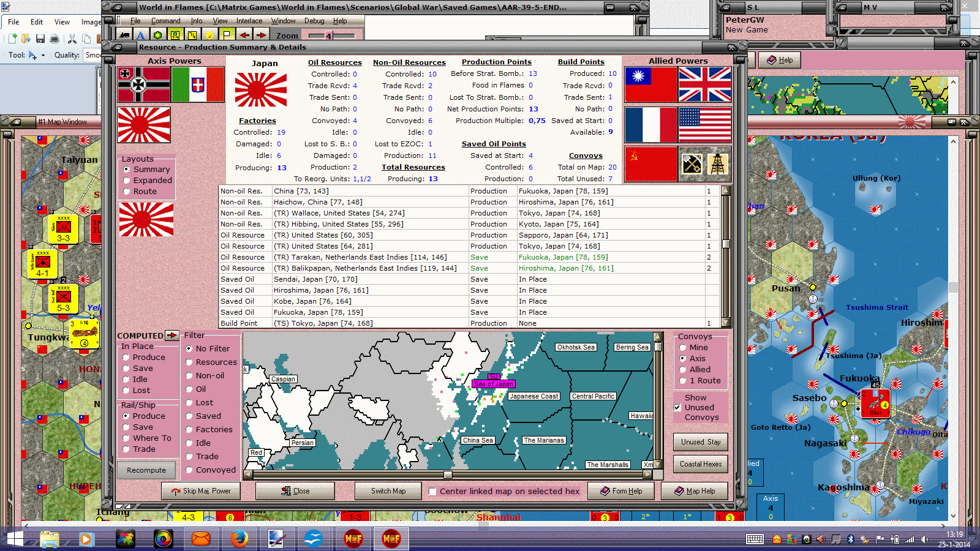Select the Expanded layout option
The width and height of the screenshot is (980, 551).
(147, 181)
